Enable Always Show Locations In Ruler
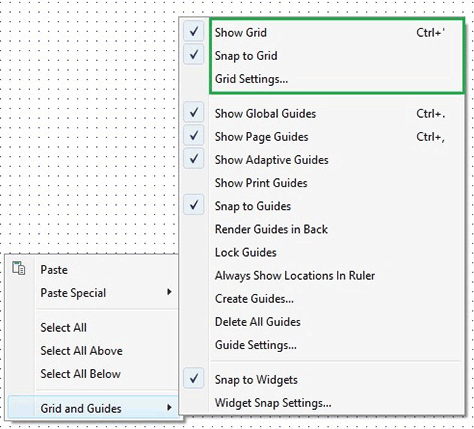474x429 pixels. pyautogui.click(x=295, y=275)
